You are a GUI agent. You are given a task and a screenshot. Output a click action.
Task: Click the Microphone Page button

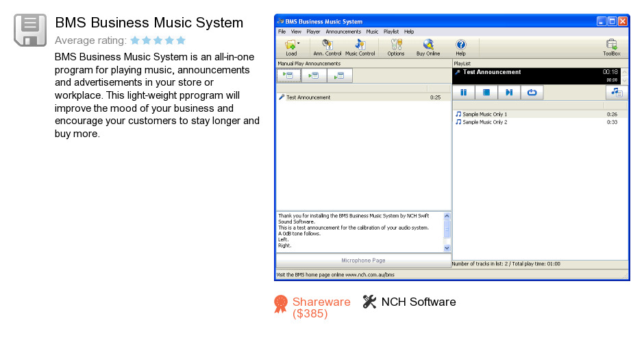pos(364,261)
